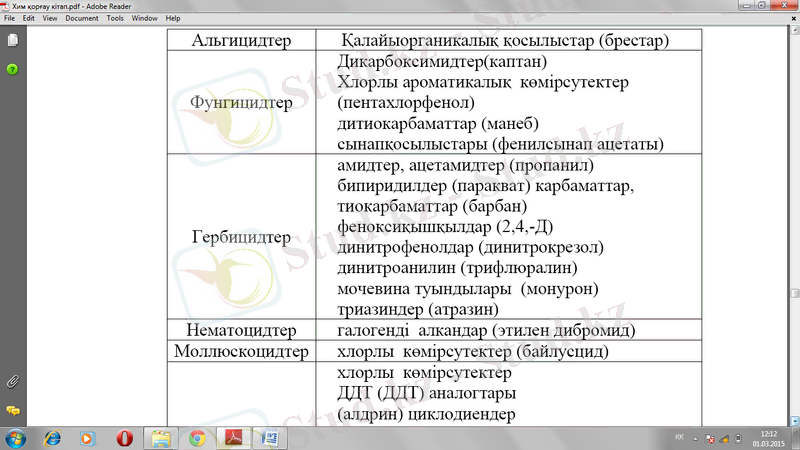
Task: Open the Comments speech bubble panel
Action: pos(13,411)
